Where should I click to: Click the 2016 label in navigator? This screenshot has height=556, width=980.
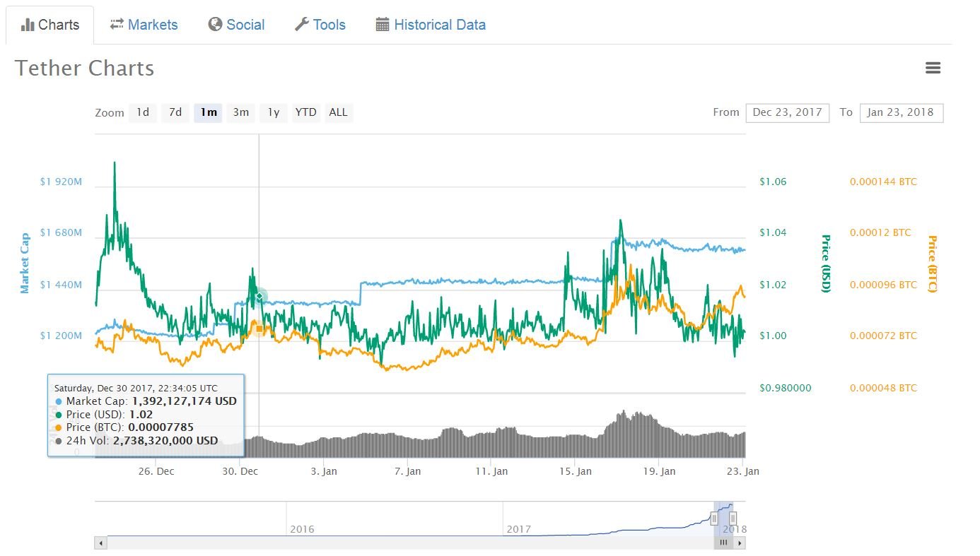(x=302, y=528)
